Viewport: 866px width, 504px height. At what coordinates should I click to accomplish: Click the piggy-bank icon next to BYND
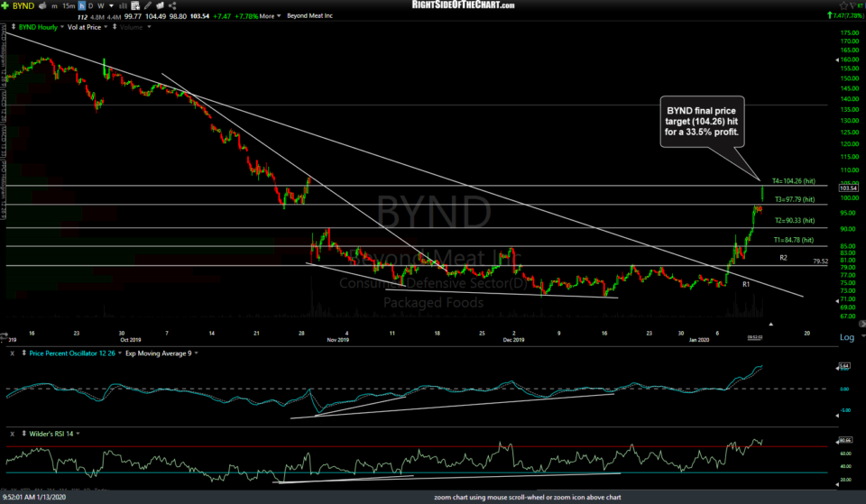coord(42,6)
